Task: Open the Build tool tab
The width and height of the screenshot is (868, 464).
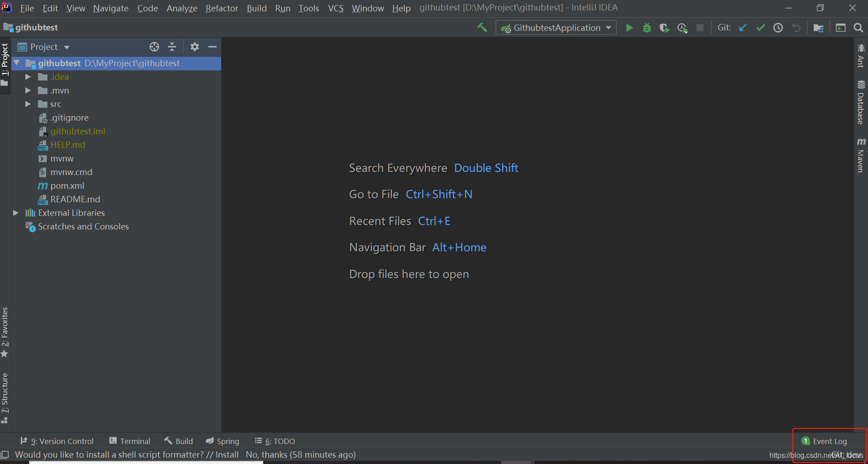Action: click(x=178, y=441)
